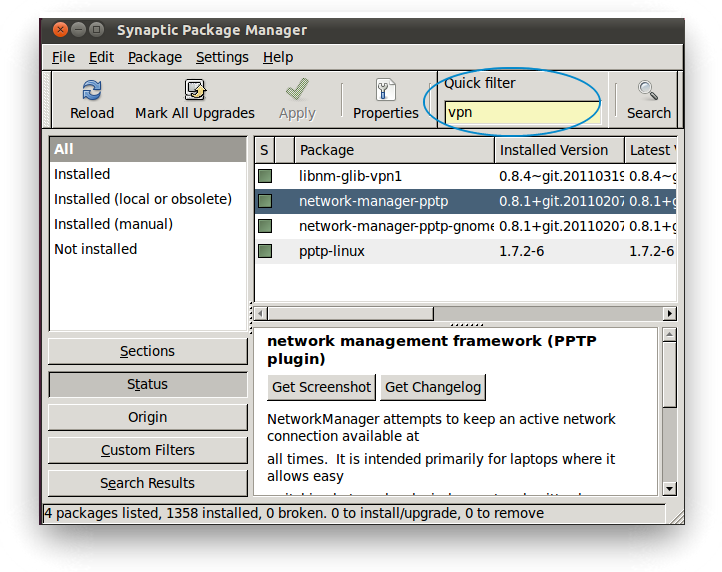Click the Get Screenshot button
The image size is (722, 572).
pos(321,387)
